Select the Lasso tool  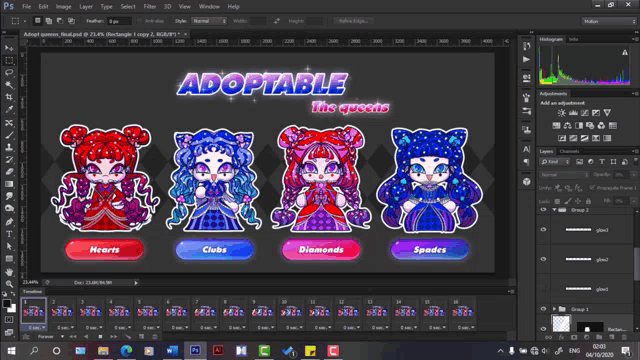point(9,73)
